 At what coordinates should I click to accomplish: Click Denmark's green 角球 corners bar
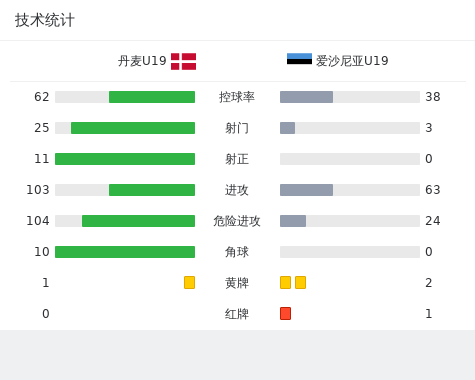click(x=125, y=252)
